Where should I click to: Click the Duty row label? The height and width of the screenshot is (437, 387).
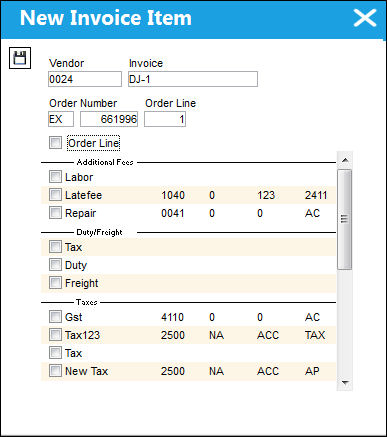pos(76,265)
